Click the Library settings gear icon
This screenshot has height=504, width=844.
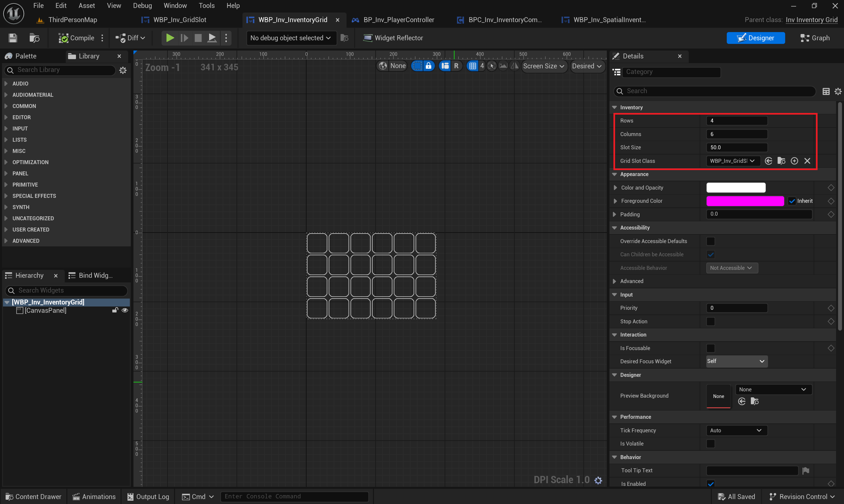point(123,70)
